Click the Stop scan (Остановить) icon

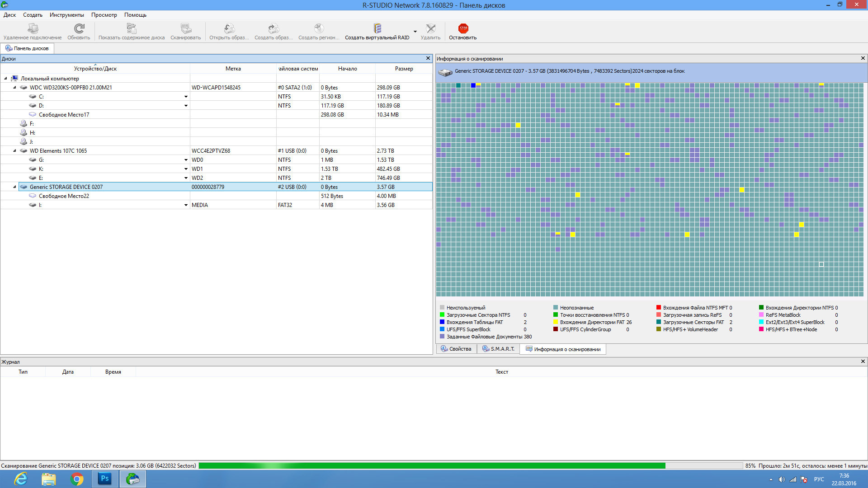[x=463, y=29]
